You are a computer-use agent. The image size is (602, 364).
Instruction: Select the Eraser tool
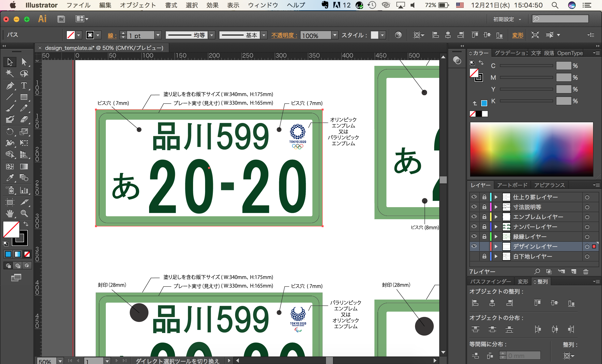(24, 119)
